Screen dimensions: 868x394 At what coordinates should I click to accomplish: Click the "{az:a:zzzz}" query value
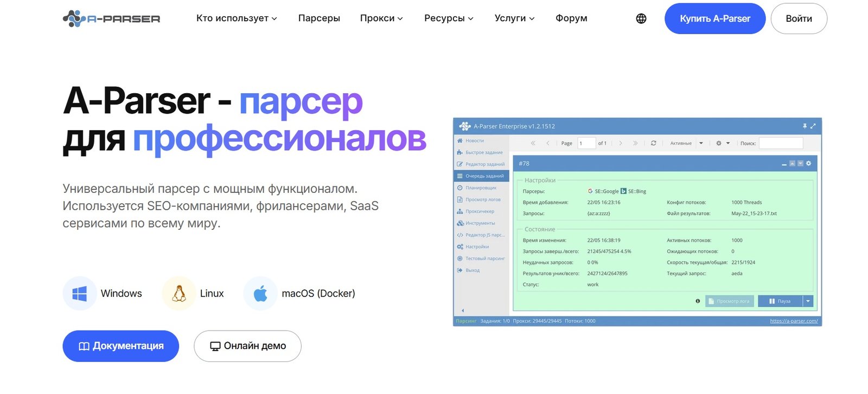coord(598,214)
